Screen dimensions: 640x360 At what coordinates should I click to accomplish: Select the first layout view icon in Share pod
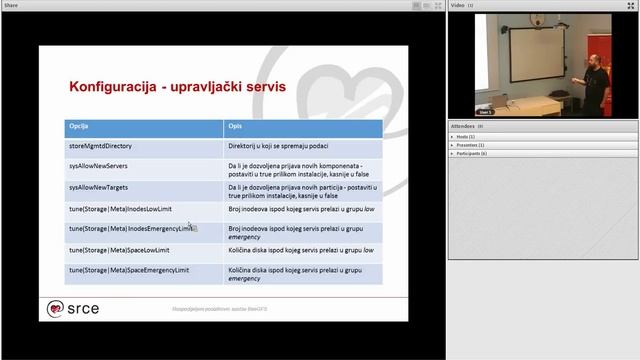click(x=416, y=5)
